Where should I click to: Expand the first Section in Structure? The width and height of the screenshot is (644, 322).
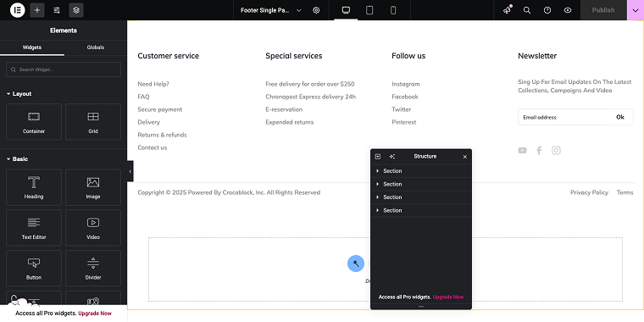click(377, 171)
